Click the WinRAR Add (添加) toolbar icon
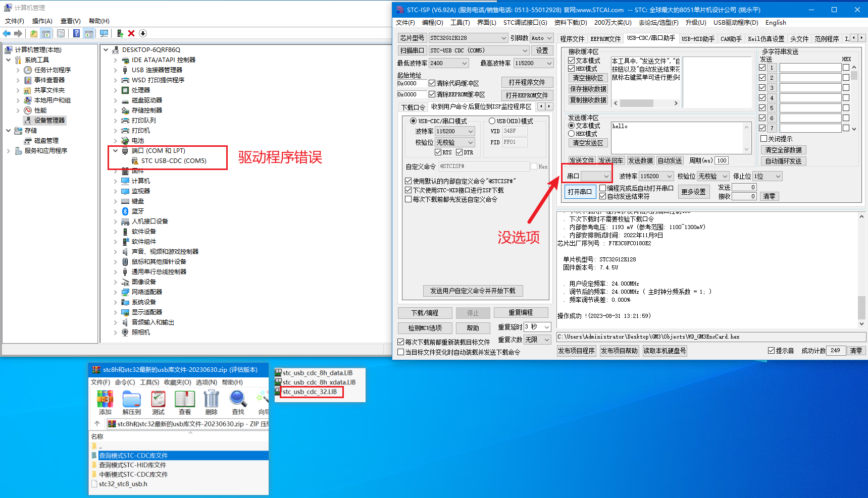 [105, 403]
